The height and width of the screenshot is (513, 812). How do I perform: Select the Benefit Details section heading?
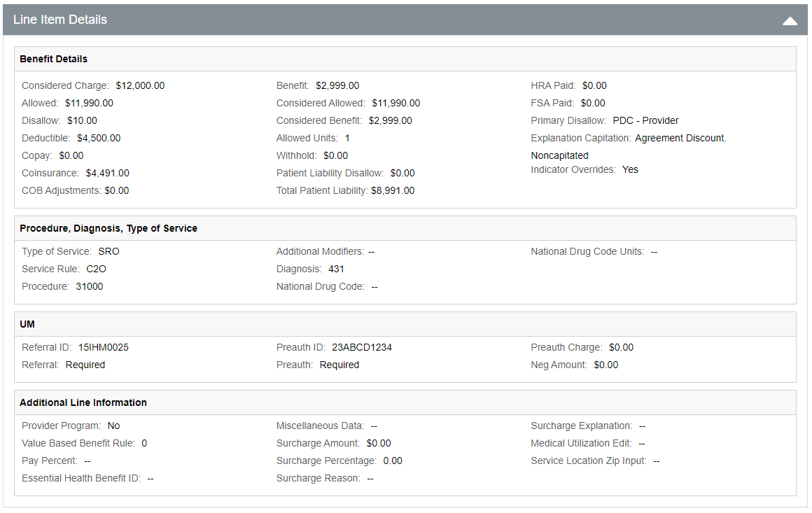coord(53,59)
